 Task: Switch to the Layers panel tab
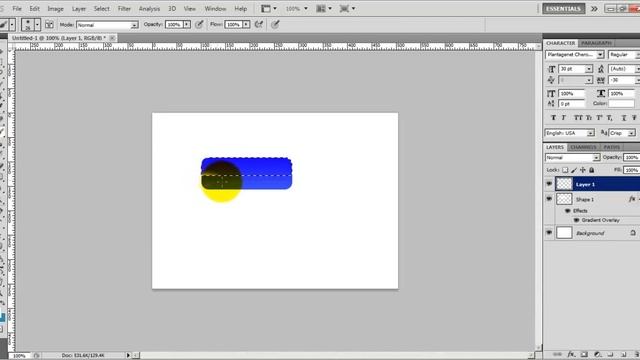tap(555, 147)
